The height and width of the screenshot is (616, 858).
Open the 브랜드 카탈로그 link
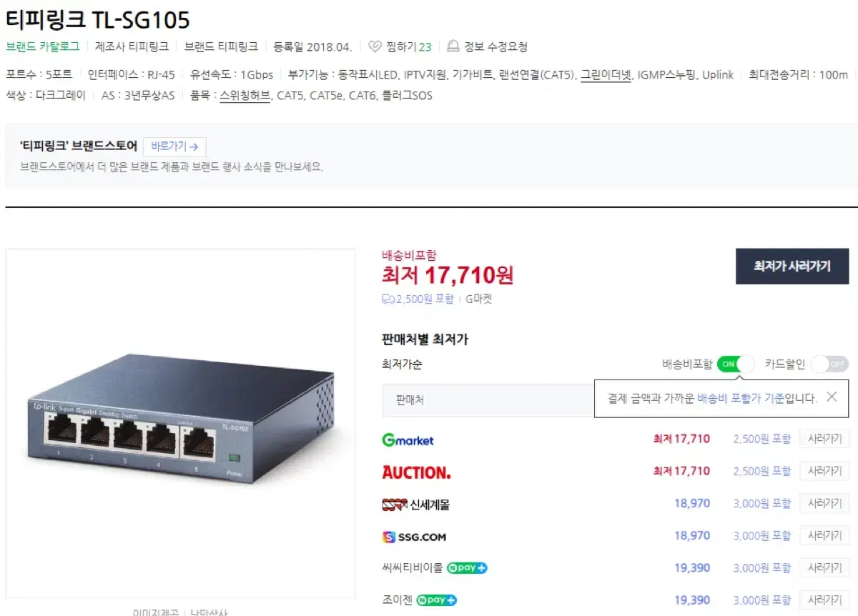(x=43, y=47)
